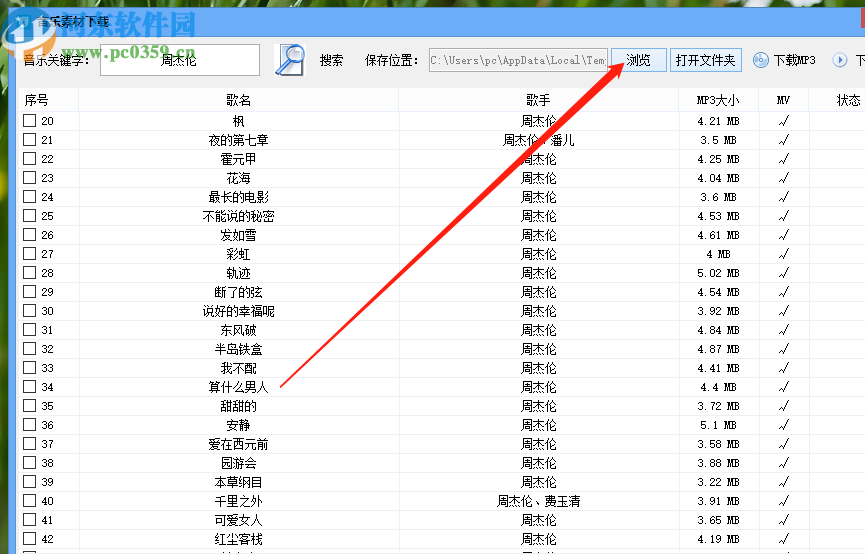Click the CD icon beside 下载MP3
This screenshot has width=865, height=554.
(x=761, y=60)
